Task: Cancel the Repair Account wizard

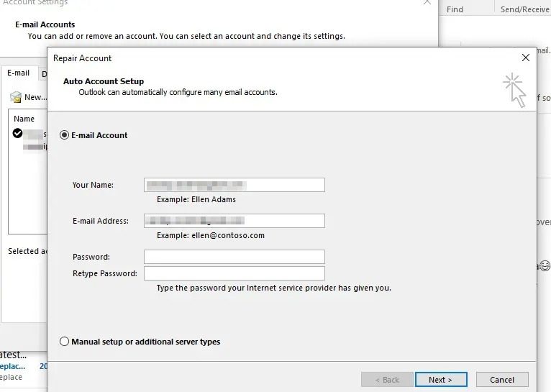Action: 502,380
